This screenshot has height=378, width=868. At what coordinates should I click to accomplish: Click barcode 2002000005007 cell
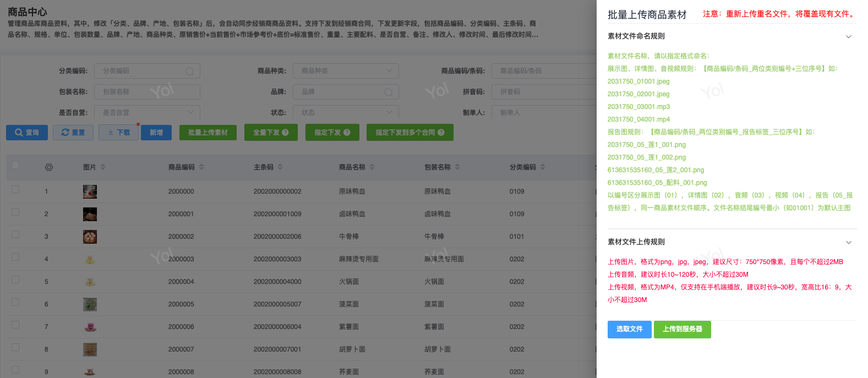tap(277, 304)
